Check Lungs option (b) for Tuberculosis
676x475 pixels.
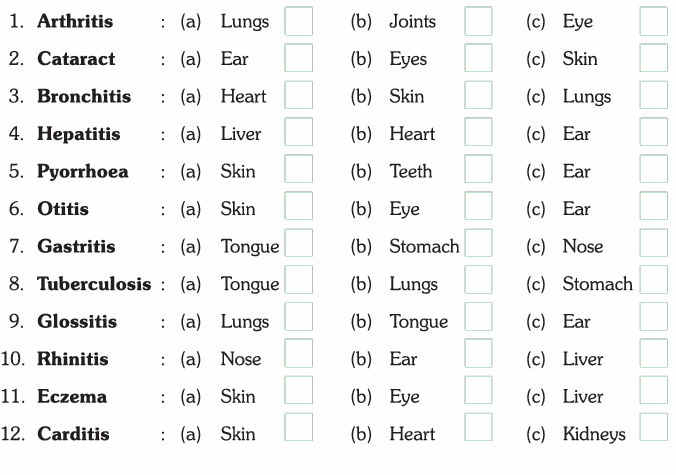click(x=478, y=281)
